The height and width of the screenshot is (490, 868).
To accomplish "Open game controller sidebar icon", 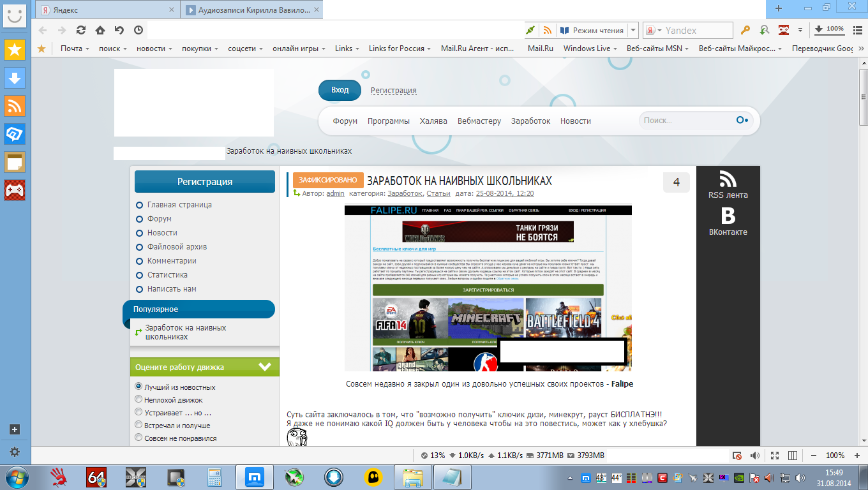I will click(15, 190).
